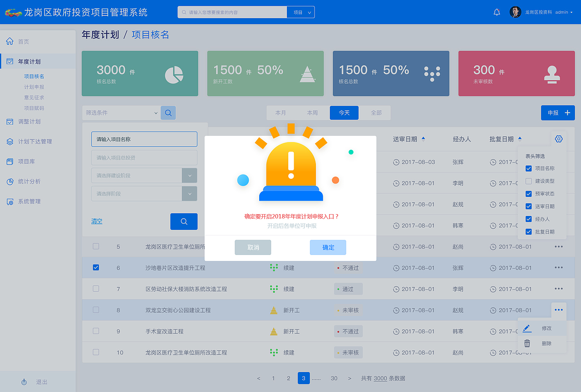Open the table header 设置 gear icon
The image size is (581, 392).
click(559, 139)
